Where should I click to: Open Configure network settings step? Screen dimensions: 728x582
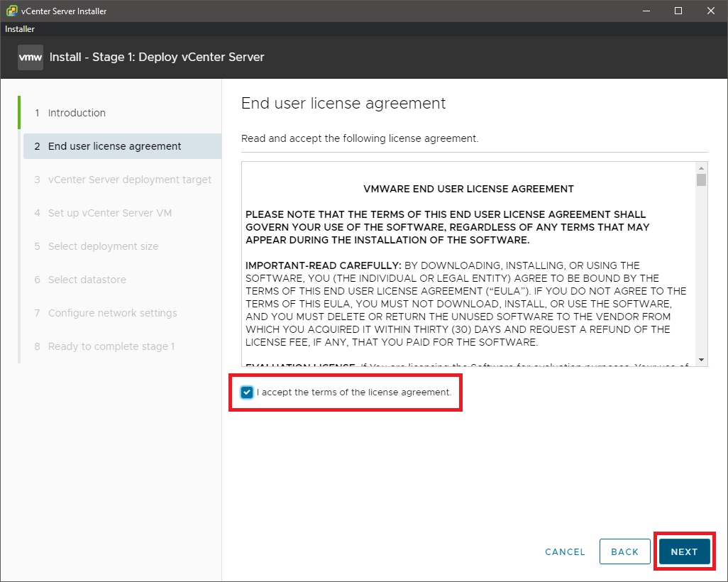(112, 313)
